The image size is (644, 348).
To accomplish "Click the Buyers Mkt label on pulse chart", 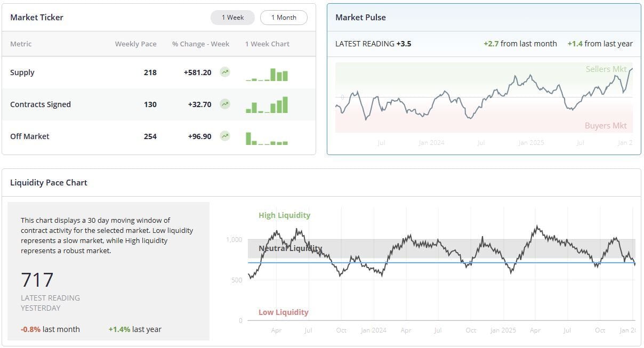I will [606, 126].
